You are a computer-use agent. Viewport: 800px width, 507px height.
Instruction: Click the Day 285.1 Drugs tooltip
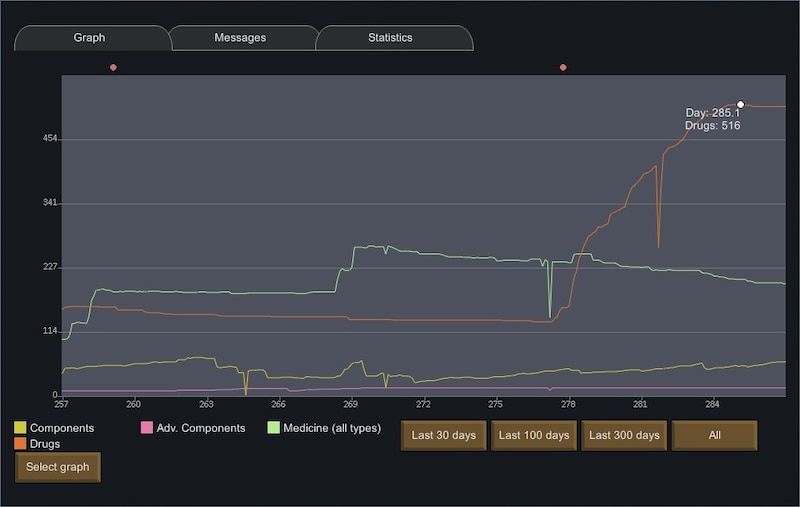pyautogui.click(x=712, y=119)
